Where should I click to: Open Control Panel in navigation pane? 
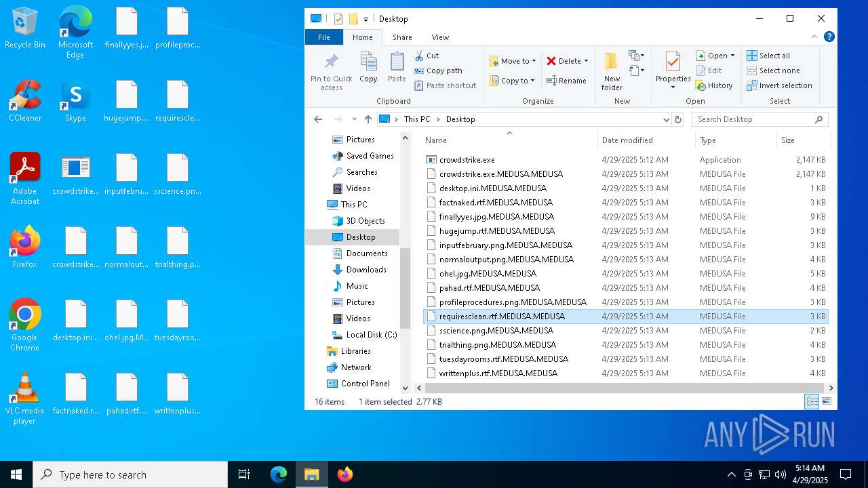pyautogui.click(x=359, y=384)
